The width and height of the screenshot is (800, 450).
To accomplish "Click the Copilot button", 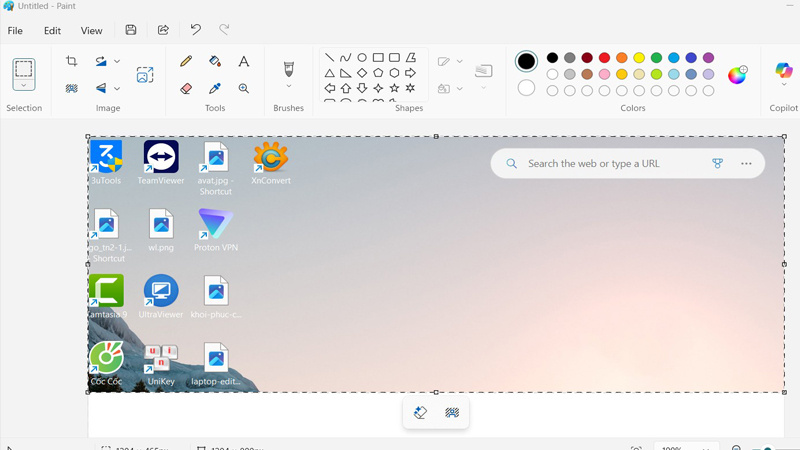I will click(x=784, y=72).
